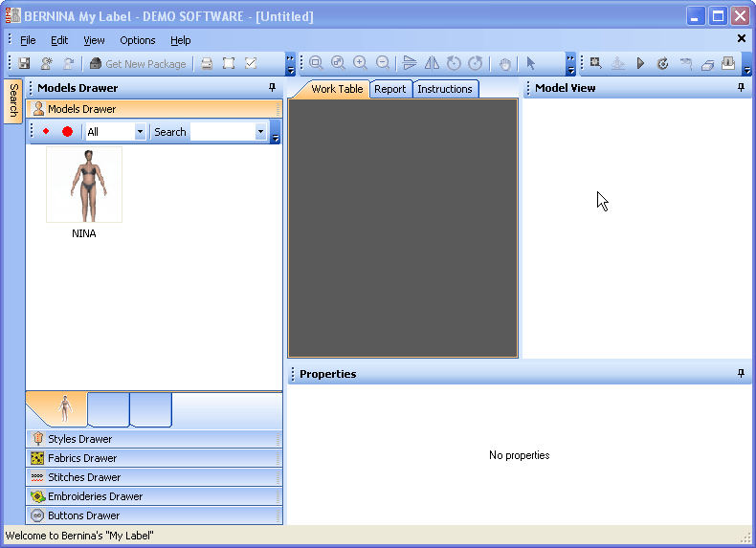Expand the view toolbar overflow options
Screen dimensions: 756x548
571,64
